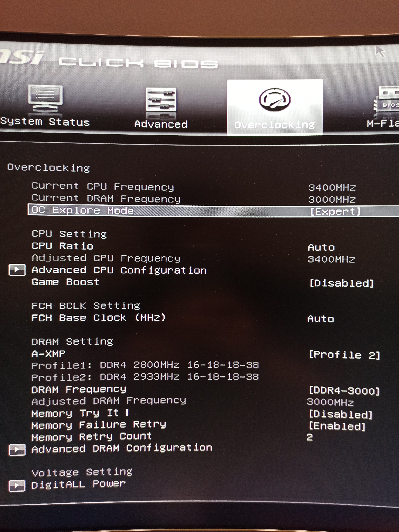Select FCH Base Clock Auto value
The height and width of the screenshot is (532, 399).
click(321, 319)
